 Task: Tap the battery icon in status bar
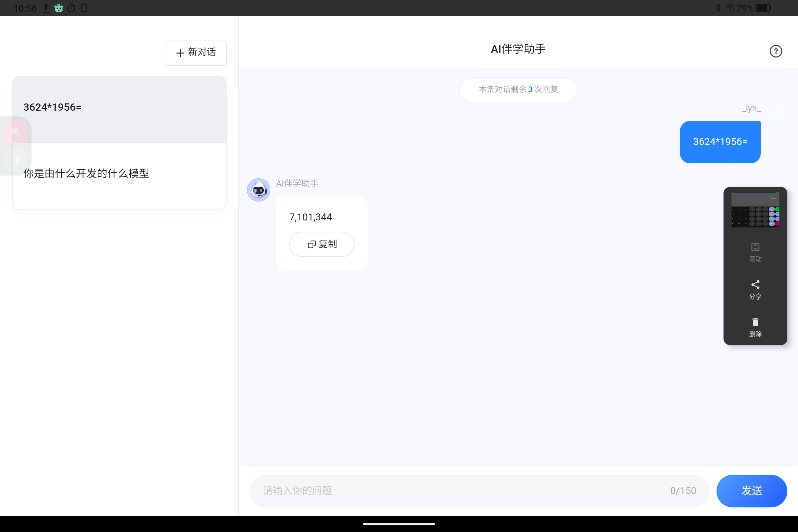pyautogui.click(x=763, y=8)
